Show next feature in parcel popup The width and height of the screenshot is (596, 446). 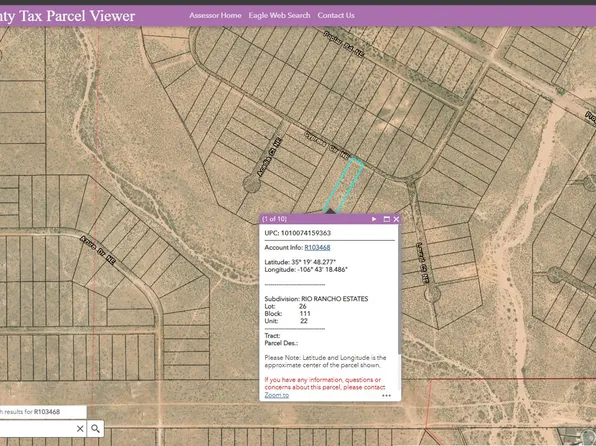click(374, 219)
